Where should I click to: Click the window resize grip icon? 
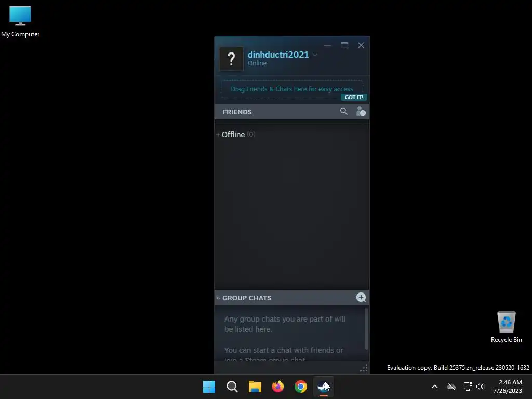pos(364,368)
